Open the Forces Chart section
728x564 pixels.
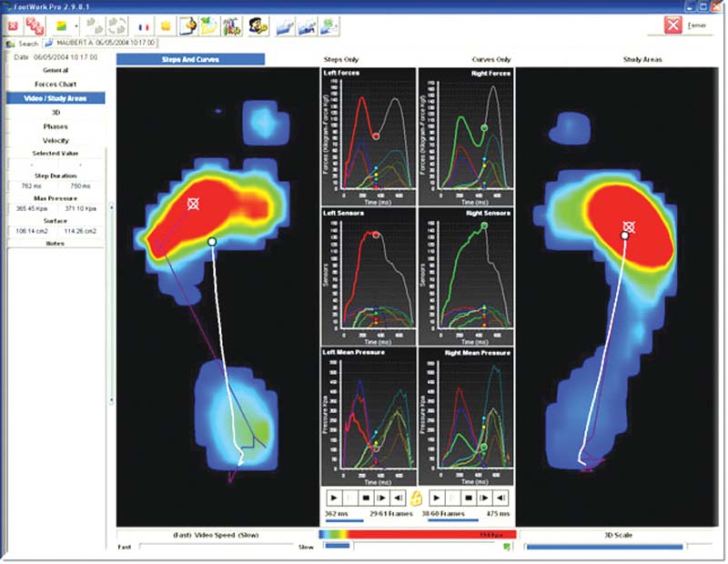(56, 84)
